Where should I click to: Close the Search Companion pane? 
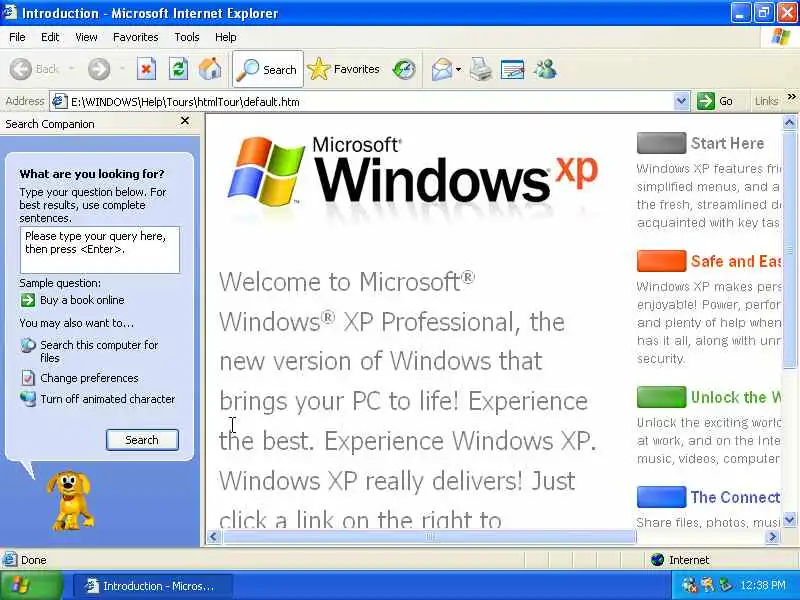pos(185,121)
